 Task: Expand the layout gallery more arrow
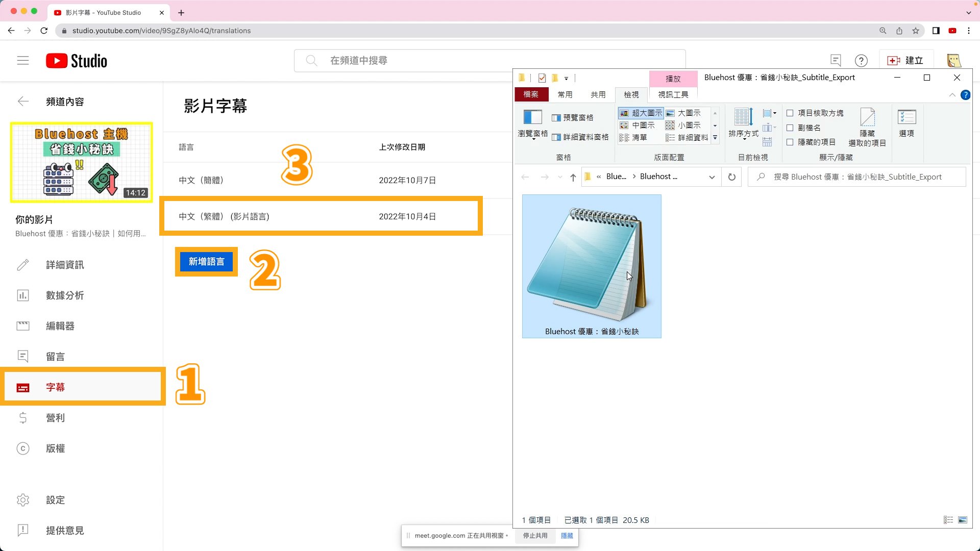(715, 138)
